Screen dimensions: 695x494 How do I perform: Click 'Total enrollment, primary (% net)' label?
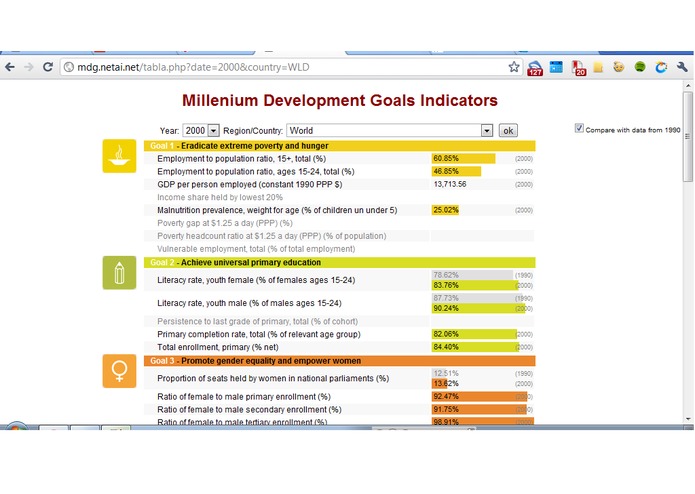coord(218,346)
